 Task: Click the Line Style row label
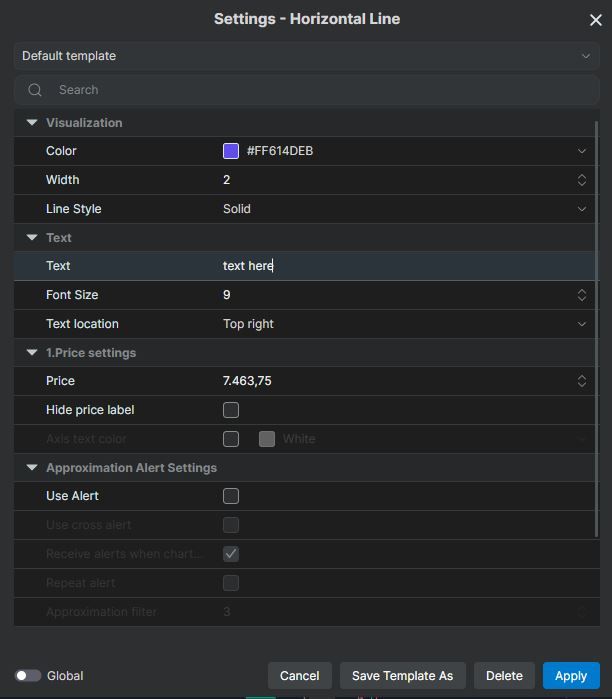pyautogui.click(x=74, y=209)
